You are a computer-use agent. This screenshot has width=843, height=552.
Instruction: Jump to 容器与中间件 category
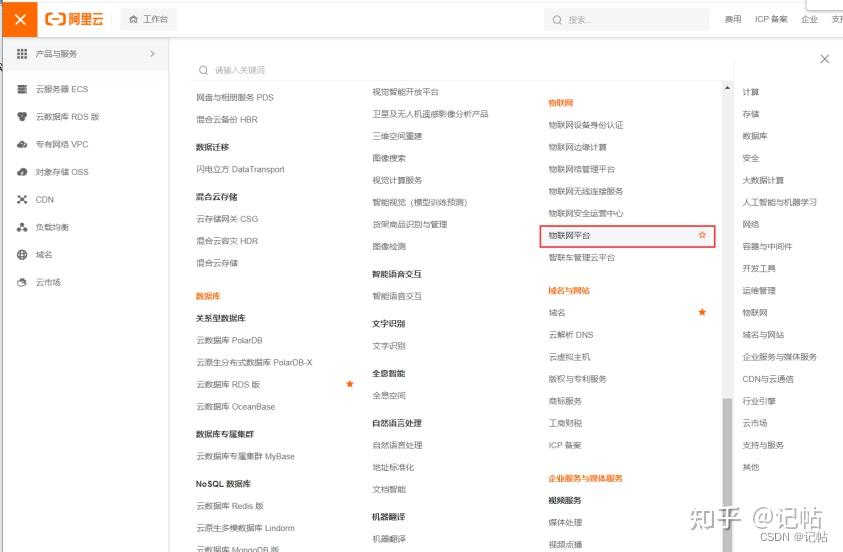click(767, 246)
